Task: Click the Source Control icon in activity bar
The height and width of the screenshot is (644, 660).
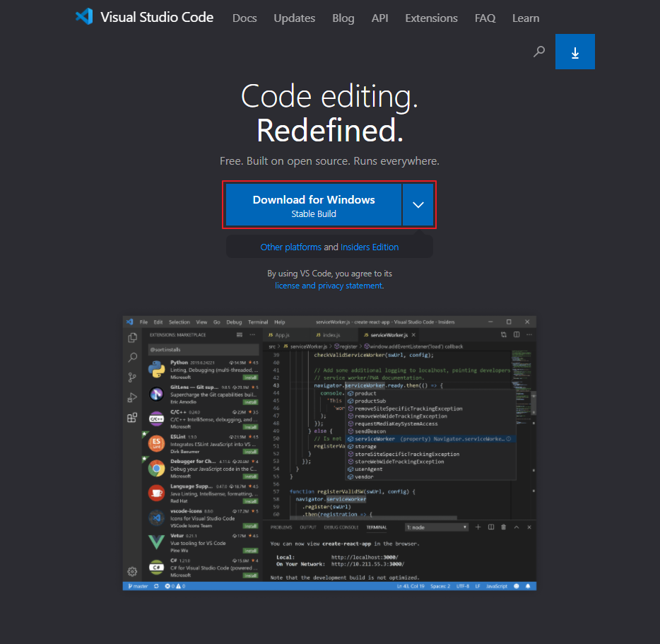Action: point(132,377)
